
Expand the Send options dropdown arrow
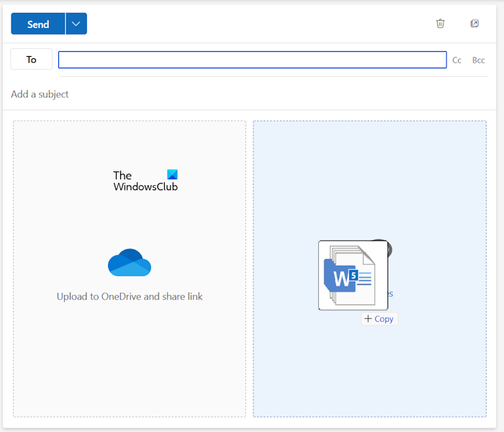76,24
